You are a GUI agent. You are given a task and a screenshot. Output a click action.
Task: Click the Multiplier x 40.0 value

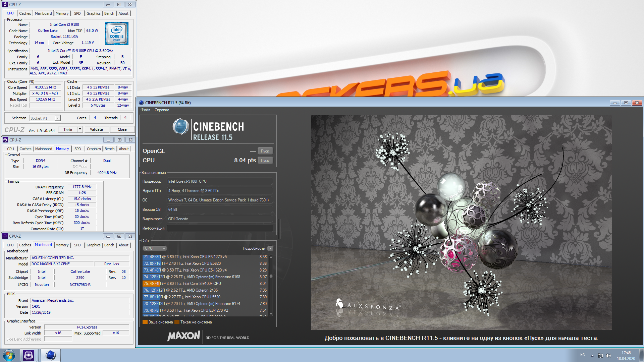[46, 93]
